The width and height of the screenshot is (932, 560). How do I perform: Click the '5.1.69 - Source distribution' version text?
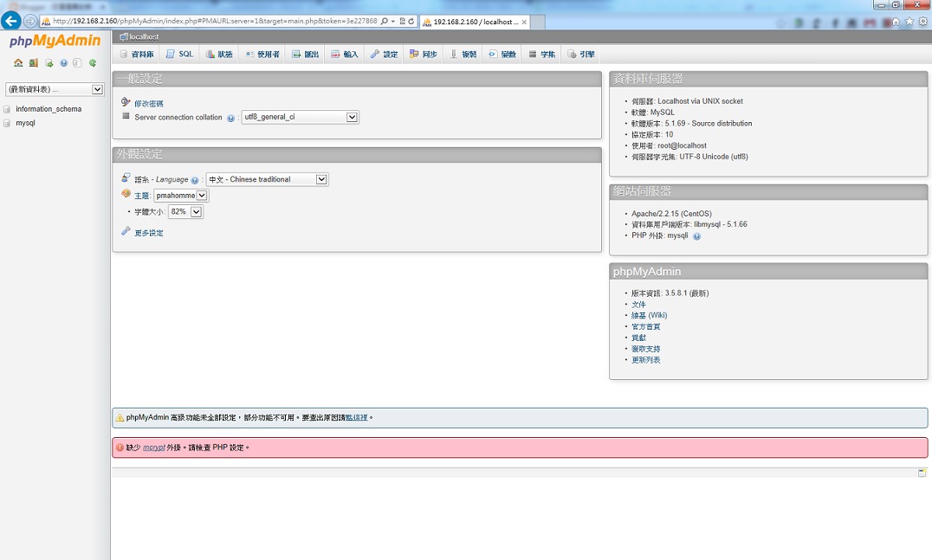point(709,124)
